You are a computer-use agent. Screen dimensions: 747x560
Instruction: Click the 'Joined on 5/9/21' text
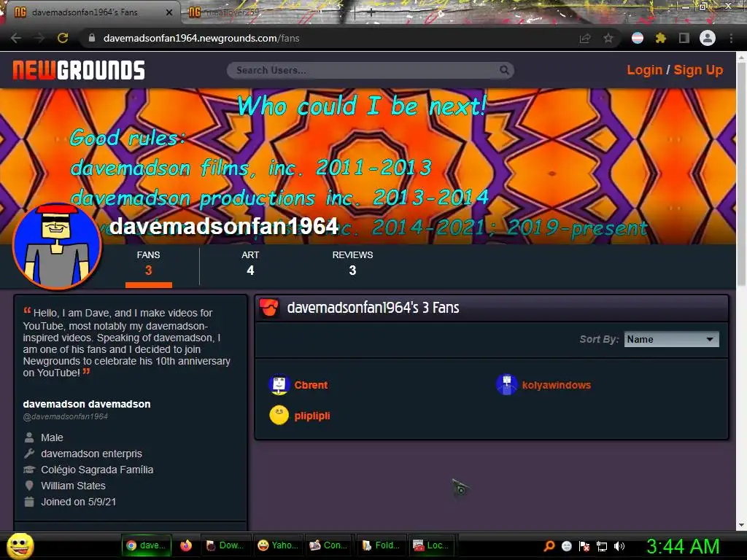click(78, 502)
